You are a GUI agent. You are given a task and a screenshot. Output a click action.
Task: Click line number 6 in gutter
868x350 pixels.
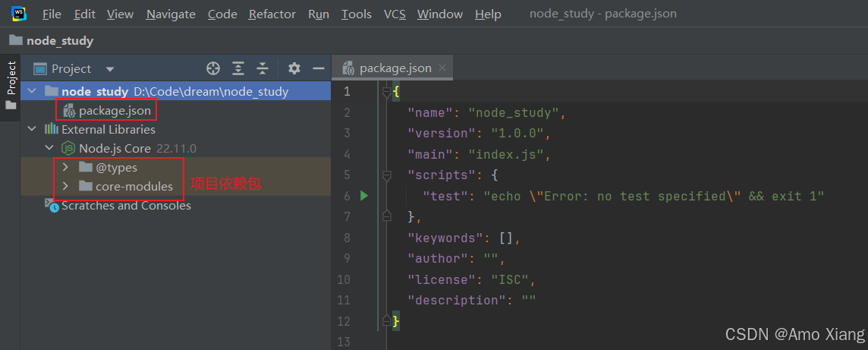pos(347,196)
